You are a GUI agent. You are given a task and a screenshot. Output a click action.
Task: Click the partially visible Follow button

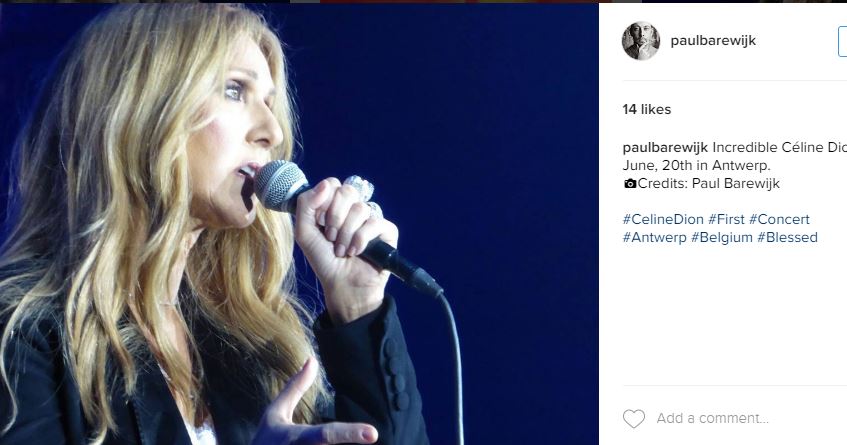click(842, 41)
